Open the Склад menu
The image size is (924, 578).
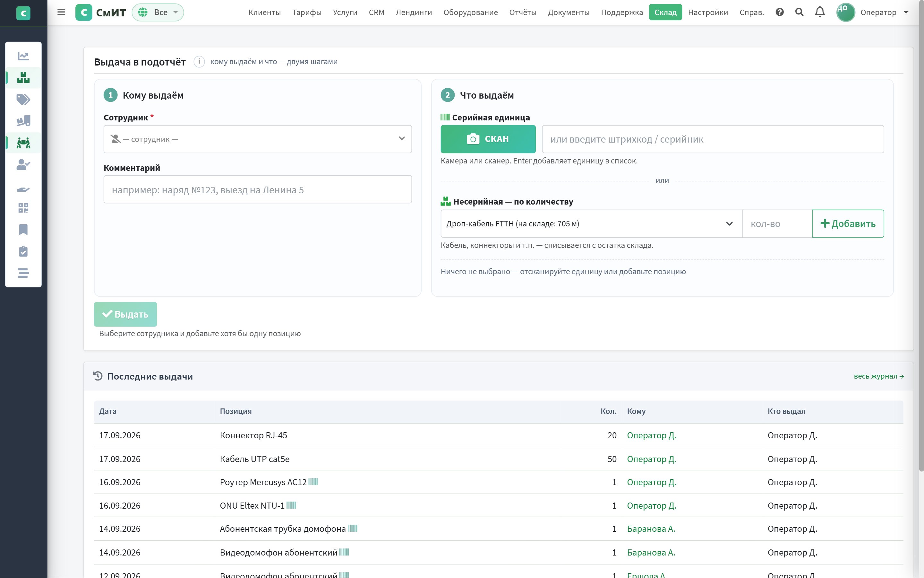(x=665, y=12)
